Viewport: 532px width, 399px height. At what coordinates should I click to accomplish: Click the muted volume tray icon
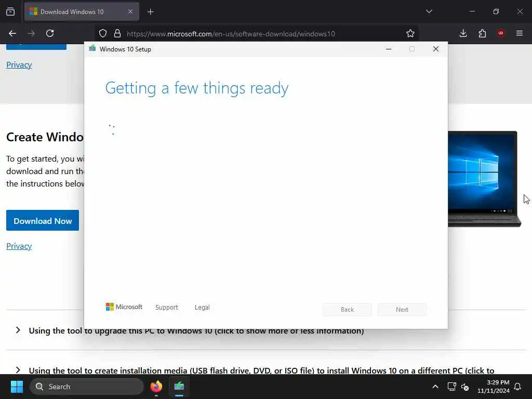pos(465,387)
